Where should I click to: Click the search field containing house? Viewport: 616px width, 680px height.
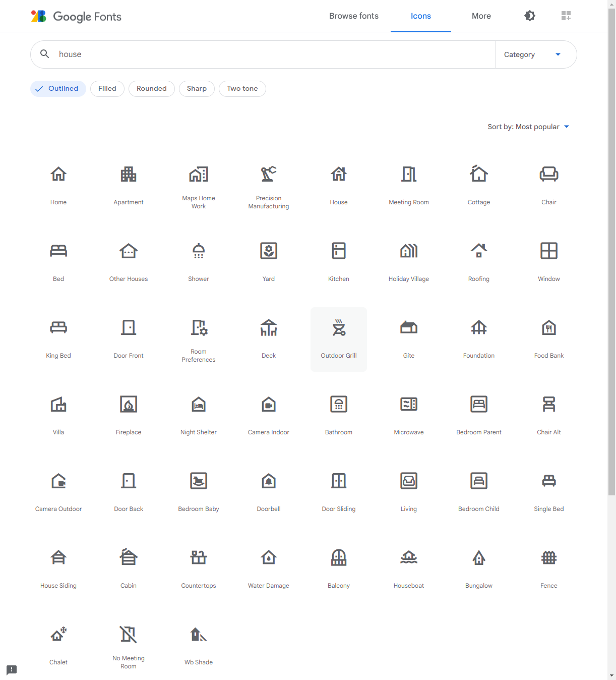[x=272, y=54]
